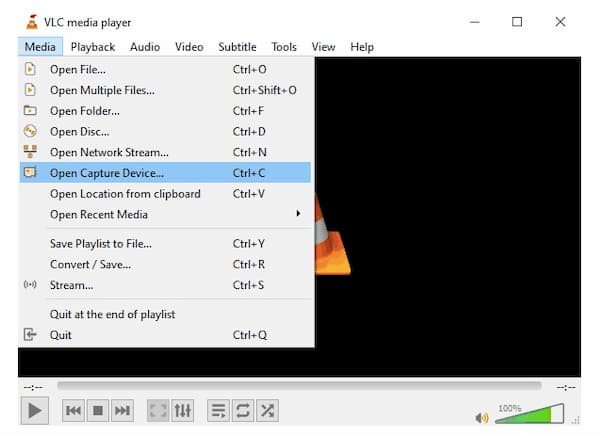Toggle Quit at the end of playlist
Image resolution: width=600 pixels, height=436 pixels.
coord(166,314)
